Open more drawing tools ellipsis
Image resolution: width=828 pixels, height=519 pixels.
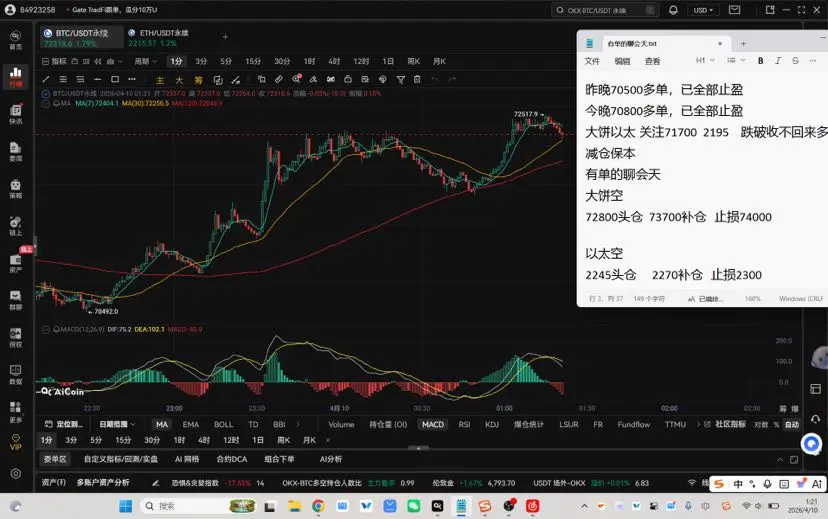[132, 79]
